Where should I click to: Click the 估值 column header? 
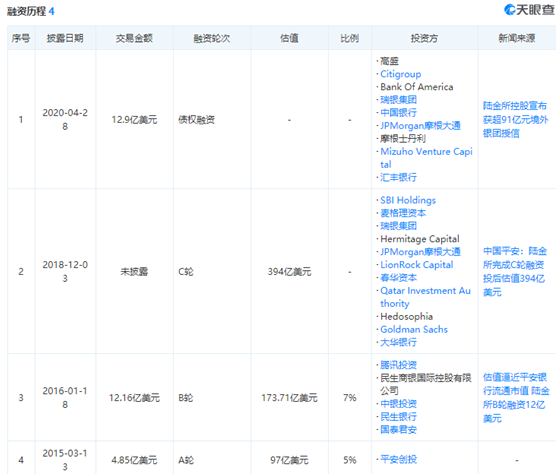[289, 38]
